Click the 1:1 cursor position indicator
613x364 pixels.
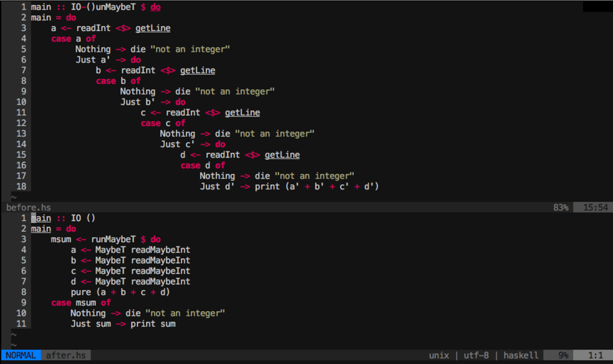pyautogui.click(x=595, y=356)
